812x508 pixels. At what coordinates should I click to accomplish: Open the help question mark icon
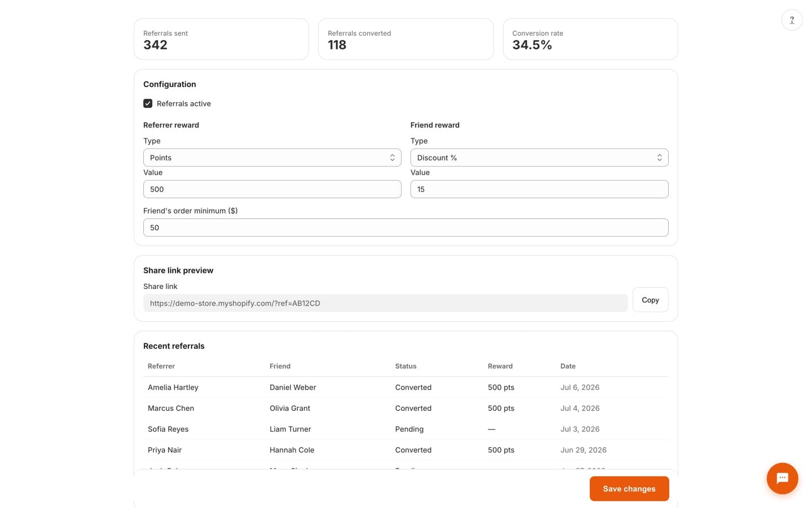(x=792, y=20)
